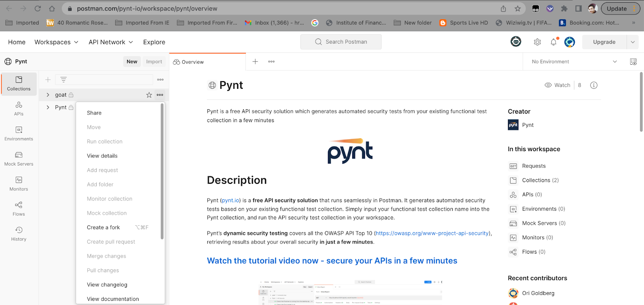Go to browser home page
The image size is (644, 305).
point(52,8)
